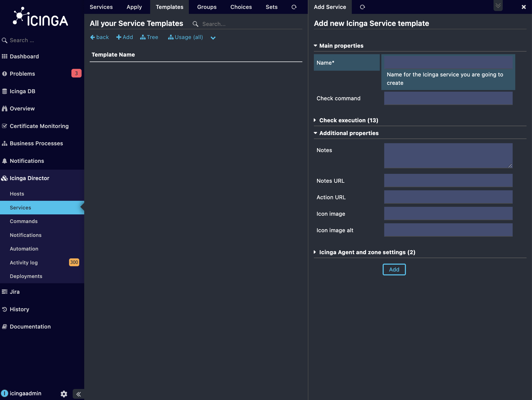The width and height of the screenshot is (532, 400).
Task: Open Automation submenu item
Action: click(24, 249)
